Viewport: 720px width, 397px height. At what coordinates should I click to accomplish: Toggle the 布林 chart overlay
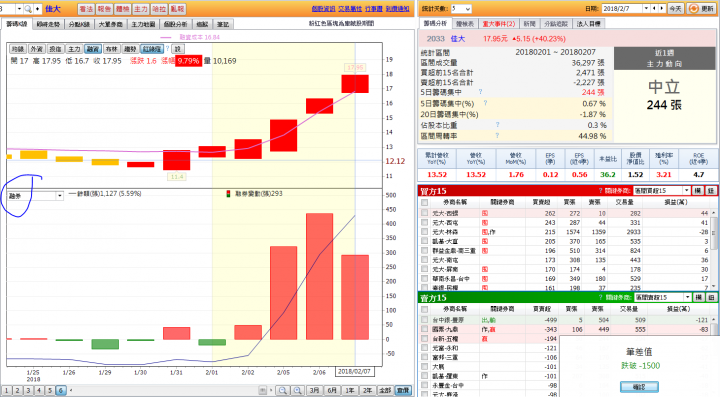(112, 49)
